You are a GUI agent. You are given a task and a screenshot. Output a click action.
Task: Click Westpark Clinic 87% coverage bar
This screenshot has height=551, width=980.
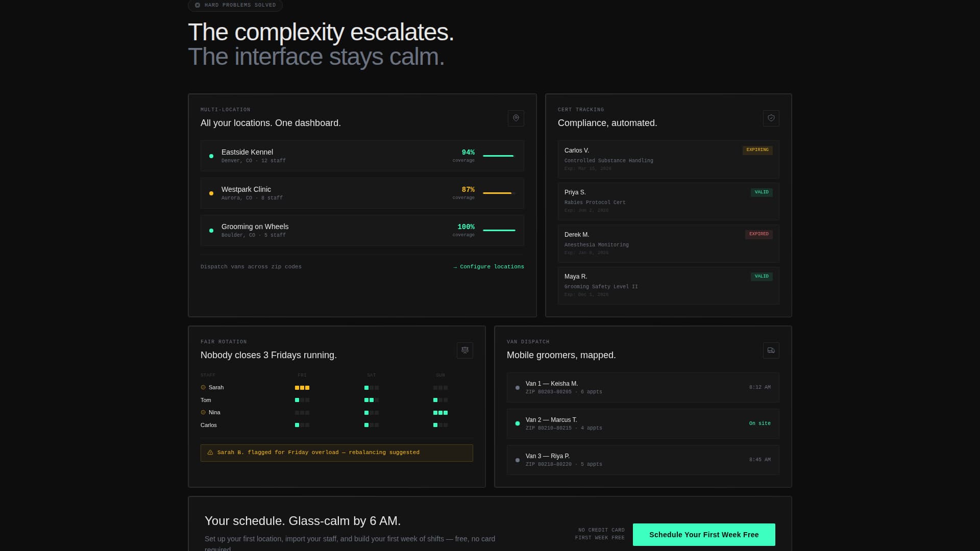(499, 193)
